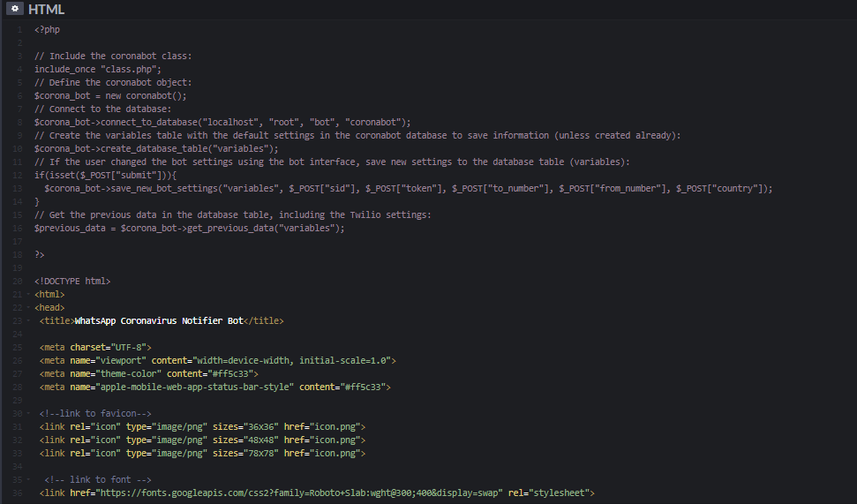857x504 pixels.
Task: Click the isset($_POST["submit"]) condition
Action: [104, 175]
